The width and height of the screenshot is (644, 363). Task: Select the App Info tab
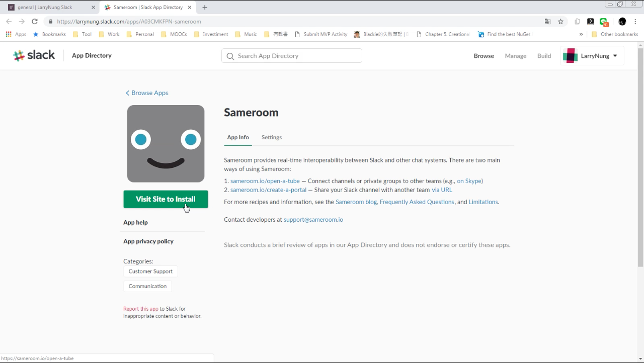(238, 137)
